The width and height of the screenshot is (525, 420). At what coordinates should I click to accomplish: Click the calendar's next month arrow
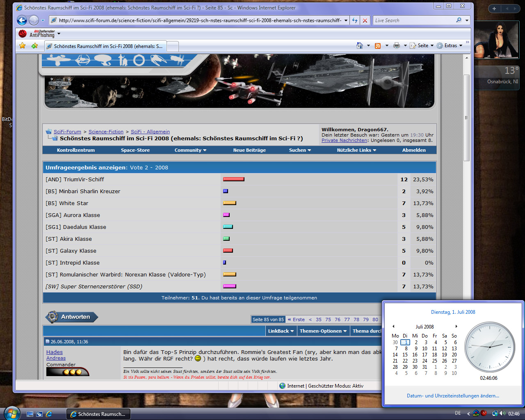click(456, 326)
